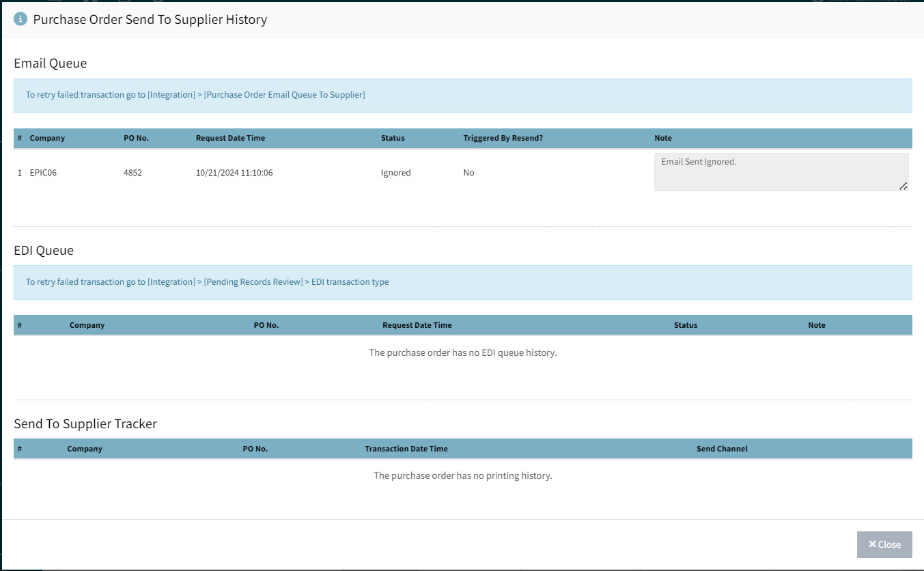Grab the resize handle of the note textarea
This screenshot has width=924, height=571.
click(903, 186)
